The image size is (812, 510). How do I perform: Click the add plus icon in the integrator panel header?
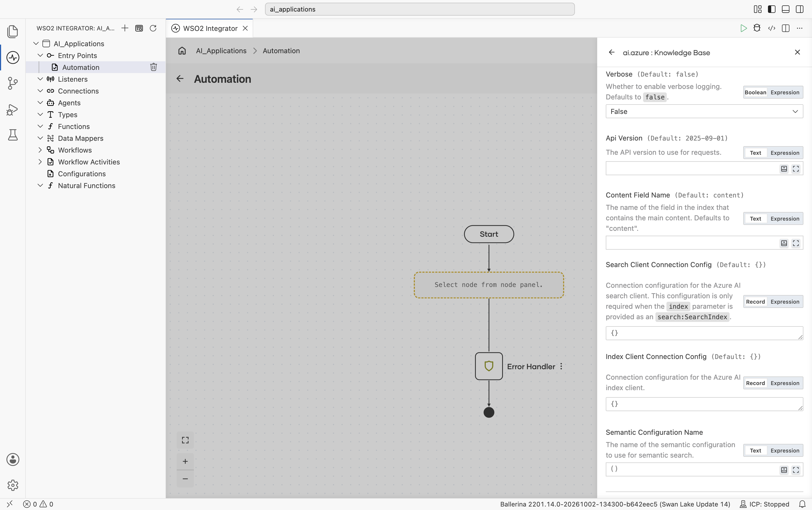[x=125, y=28]
